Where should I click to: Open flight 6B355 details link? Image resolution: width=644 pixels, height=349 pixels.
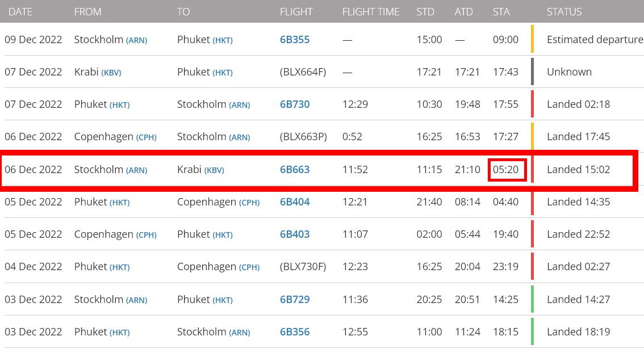tap(295, 40)
